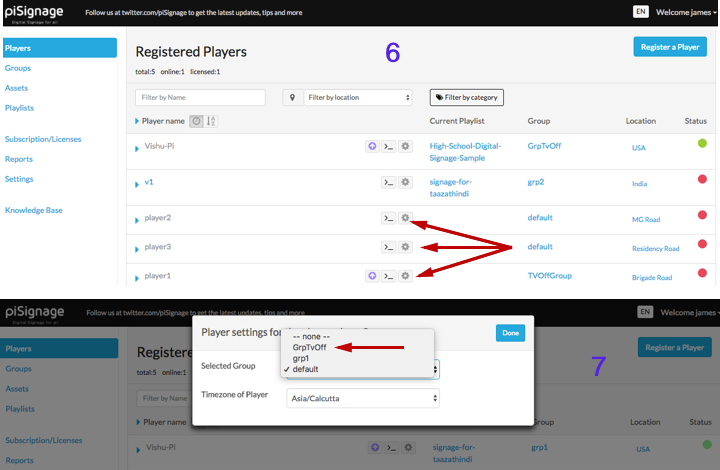The width and height of the screenshot is (720, 470).
Task: Click the location pin icon beside Filter by location
Action: click(292, 97)
